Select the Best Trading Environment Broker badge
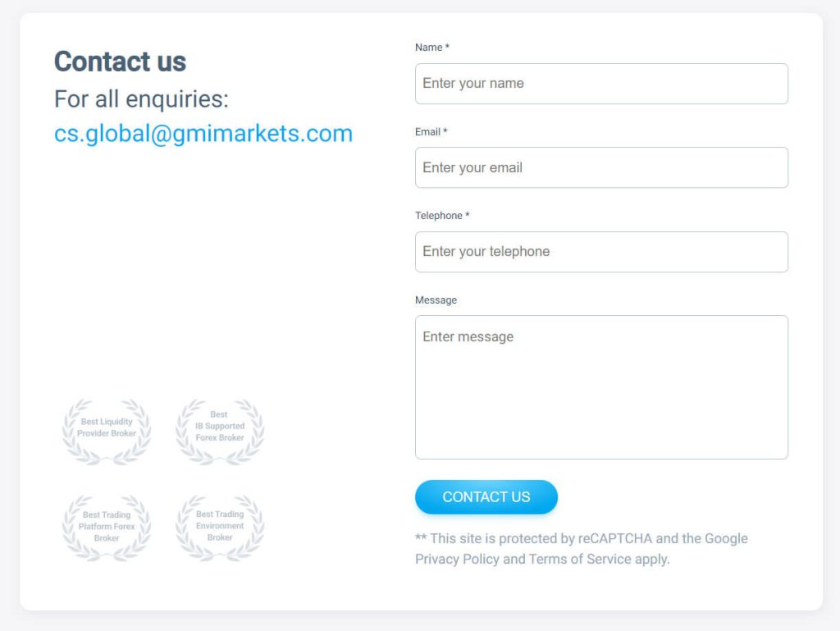The width and height of the screenshot is (840, 631). coord(220,528)
